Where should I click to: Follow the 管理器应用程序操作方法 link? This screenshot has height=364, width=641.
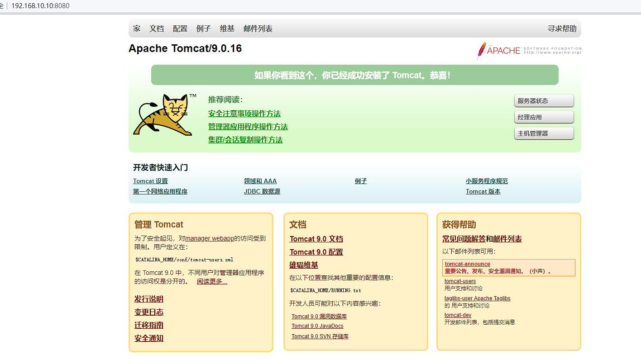click(248, 127)
